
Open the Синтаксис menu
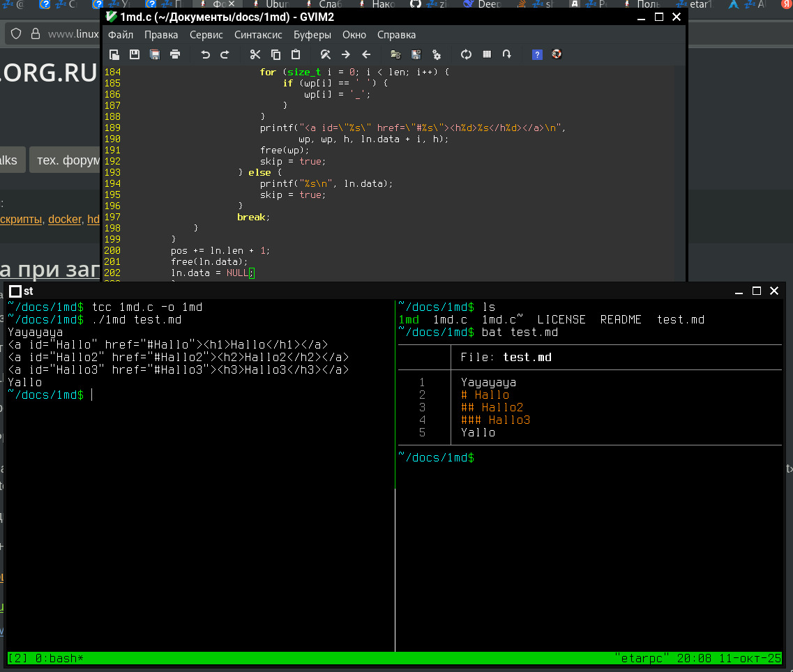click(258, 35)
